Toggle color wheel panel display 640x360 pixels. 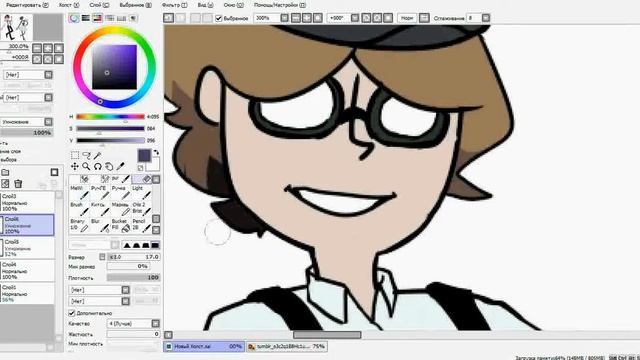coord(74,18)
